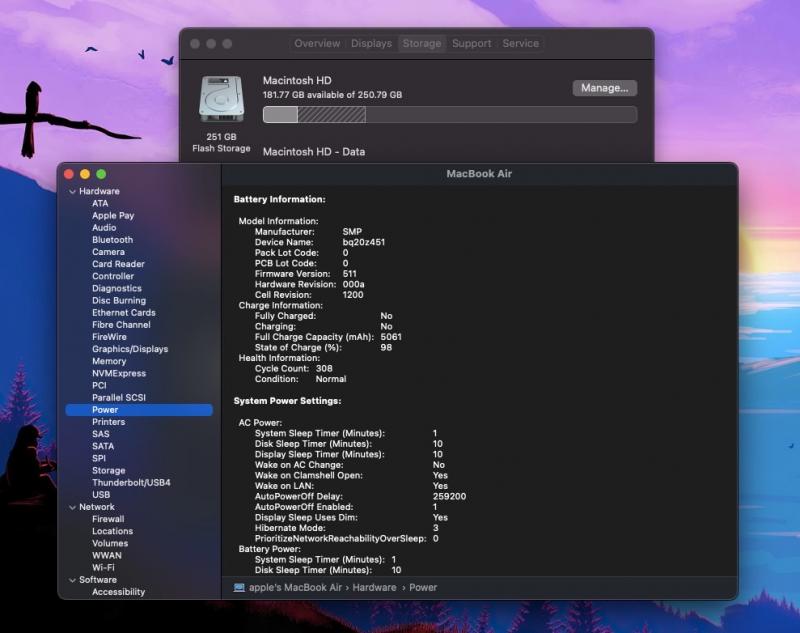The height and width of the screenshot is (633, 800).
Task: Minimize System Information using the yellow button
Action: tap(85, 174)
